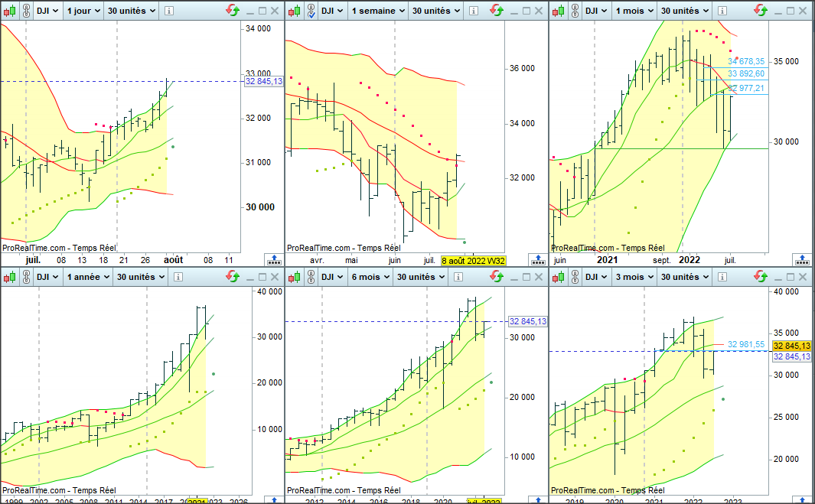815x504 pixels.
Task: Show info icon in the 1 semaine chart
Action: 474,11
